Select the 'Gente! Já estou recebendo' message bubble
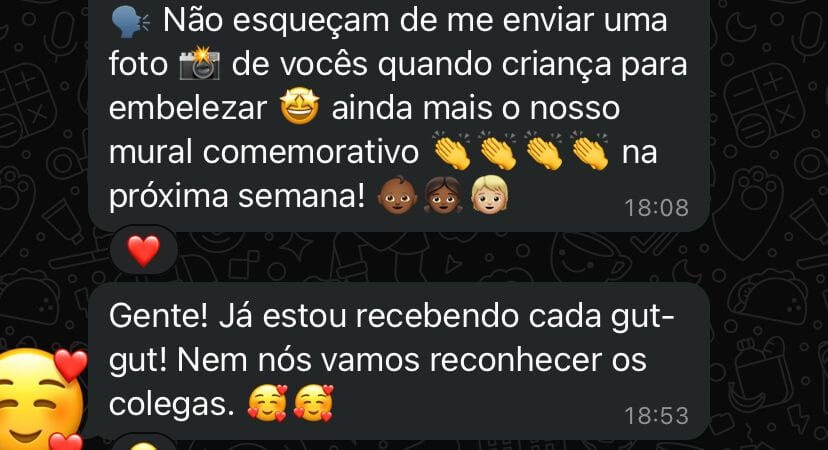The height and width of the screenshot is (450, 828). click(x=399, y=361)
